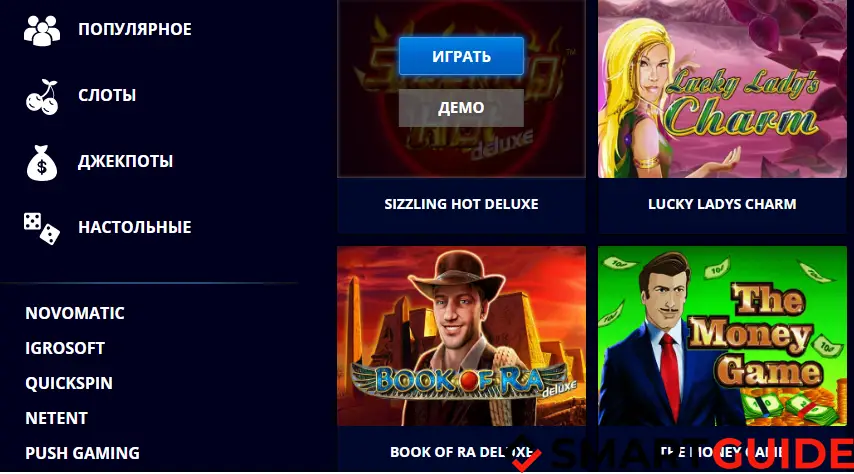The image size is (854, 474).
Task: Open the Lucky Lady's Charm game thumbnail
Action: (x=722, y=89)
